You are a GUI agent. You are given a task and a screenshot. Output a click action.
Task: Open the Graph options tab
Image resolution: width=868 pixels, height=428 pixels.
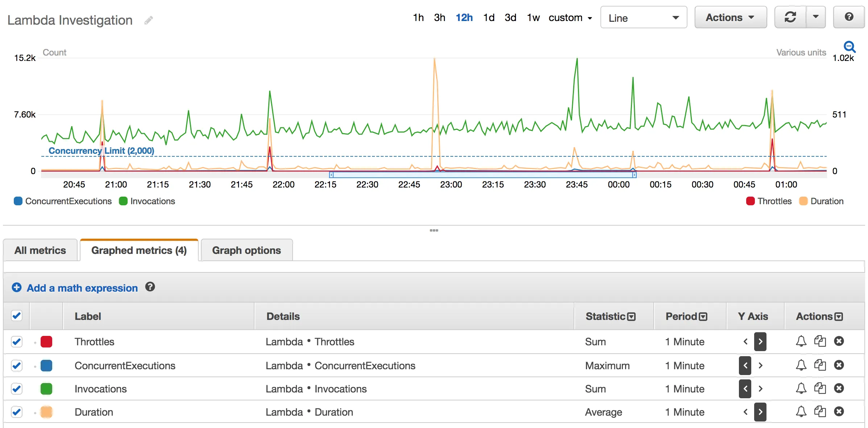pos(246,250)
